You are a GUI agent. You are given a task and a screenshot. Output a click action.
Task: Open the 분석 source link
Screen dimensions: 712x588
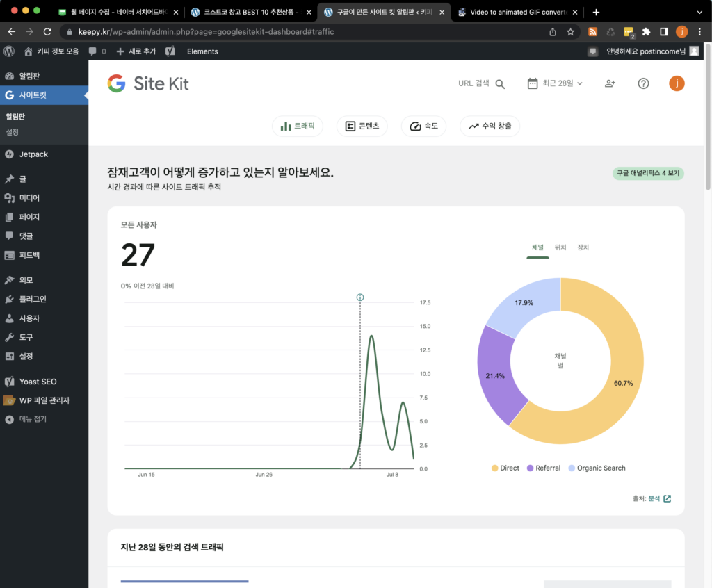(x=654, y=498)
